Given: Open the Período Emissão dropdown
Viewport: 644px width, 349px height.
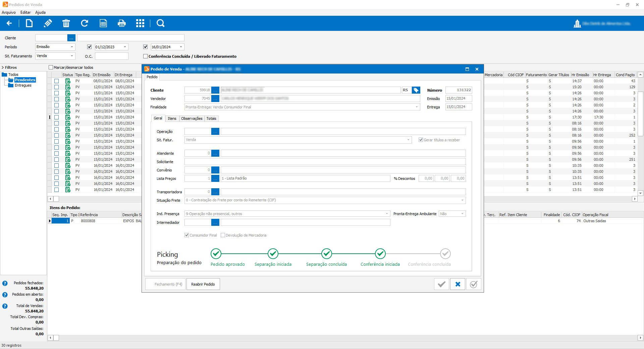Looking at the screenshot, I should [72, 47].
